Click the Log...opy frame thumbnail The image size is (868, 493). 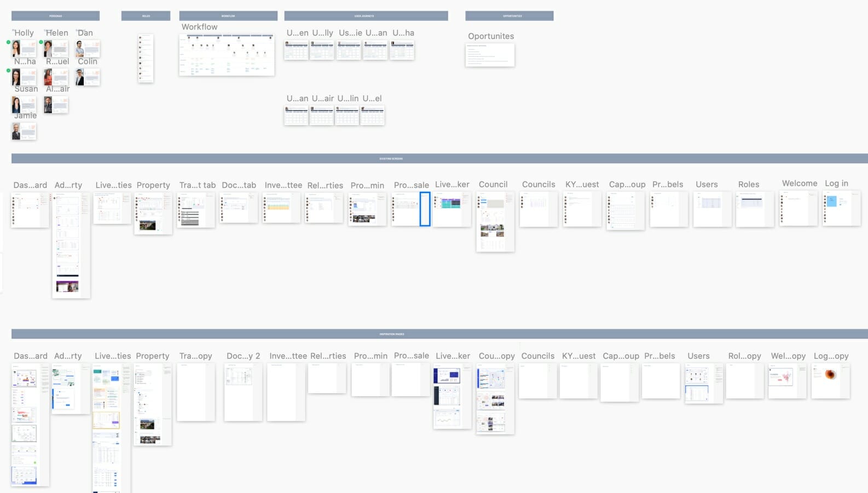pos(830,381)
